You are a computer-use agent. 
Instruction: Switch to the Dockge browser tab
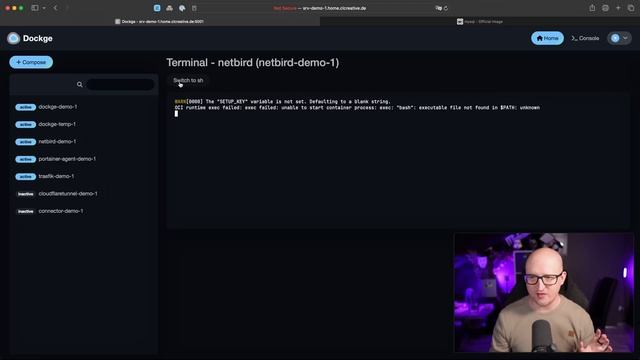(x=160, y=21)
